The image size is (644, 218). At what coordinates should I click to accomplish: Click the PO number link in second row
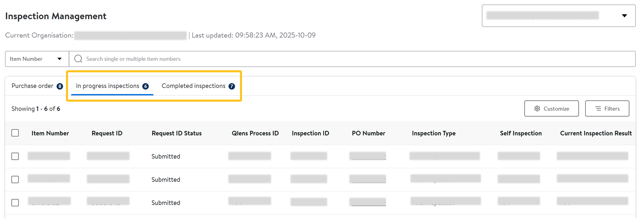(368, 179)
